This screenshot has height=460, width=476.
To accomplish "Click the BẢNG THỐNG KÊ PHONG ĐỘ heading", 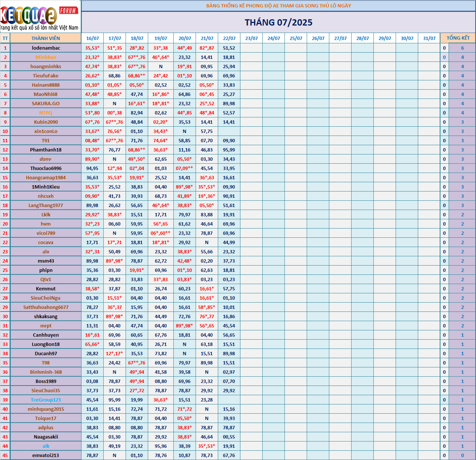I will coord(279,6).
